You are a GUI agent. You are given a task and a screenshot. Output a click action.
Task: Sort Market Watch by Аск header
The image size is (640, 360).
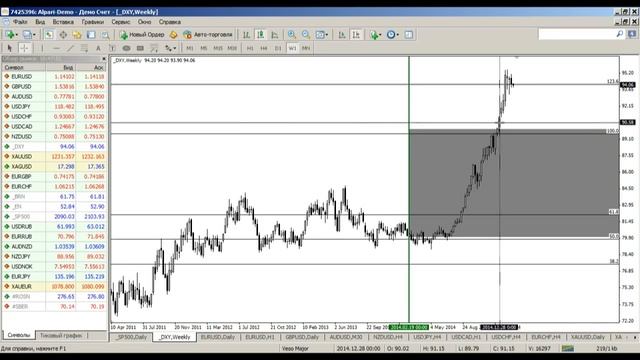[x=91, y=67]
